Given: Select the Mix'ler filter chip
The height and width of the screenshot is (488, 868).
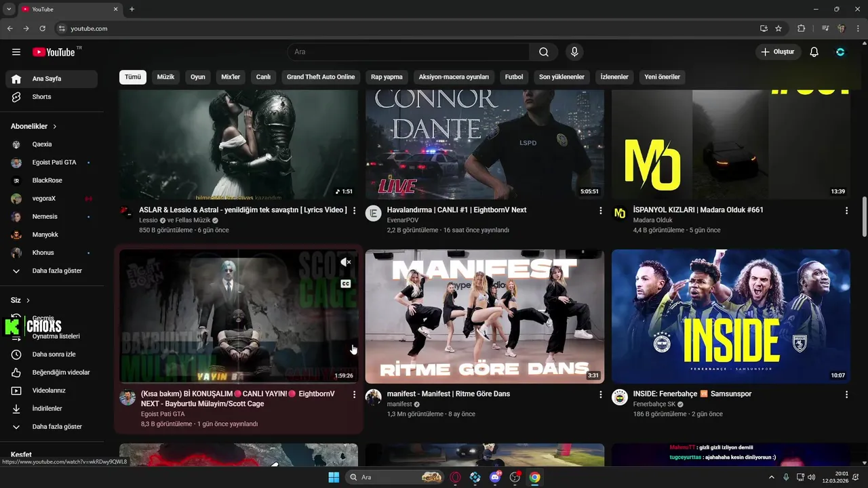Looking at the screenshot, I should [x=231, y=77].
